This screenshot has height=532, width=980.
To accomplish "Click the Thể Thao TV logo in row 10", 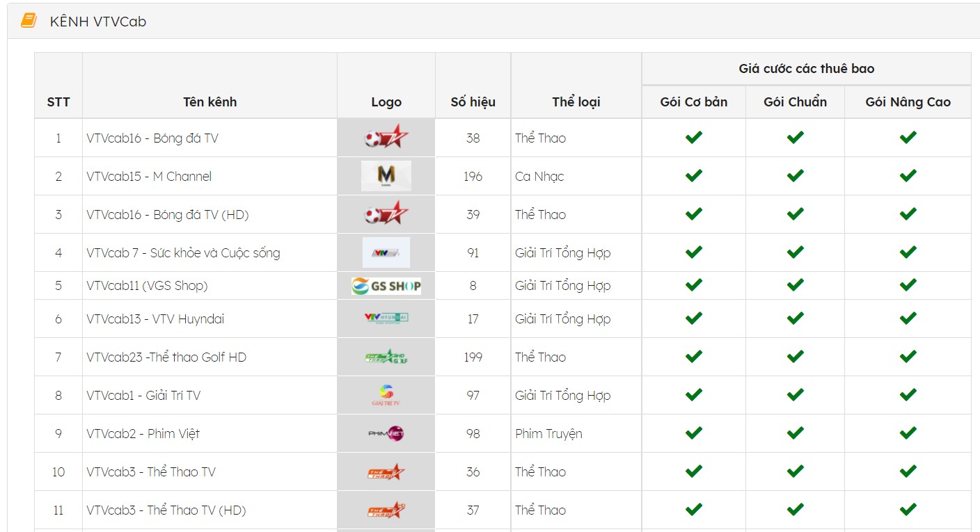I will (386, 471).
